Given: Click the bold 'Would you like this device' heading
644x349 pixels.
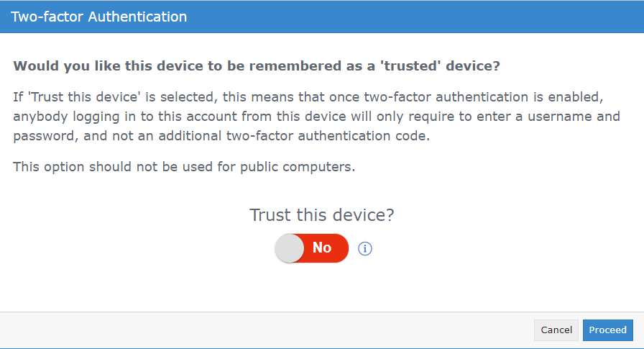Looking at the screenshot, I should pos(257,65).
